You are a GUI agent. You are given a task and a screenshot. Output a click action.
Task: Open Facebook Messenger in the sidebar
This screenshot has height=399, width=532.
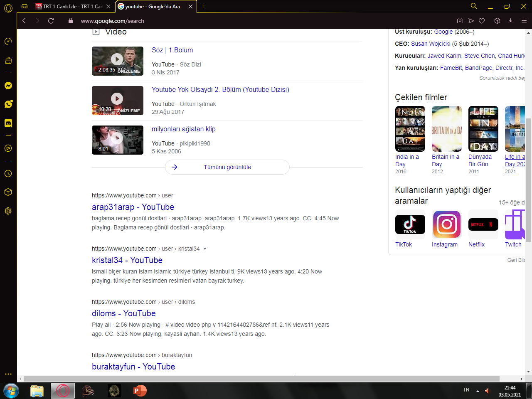pos(8,86)
